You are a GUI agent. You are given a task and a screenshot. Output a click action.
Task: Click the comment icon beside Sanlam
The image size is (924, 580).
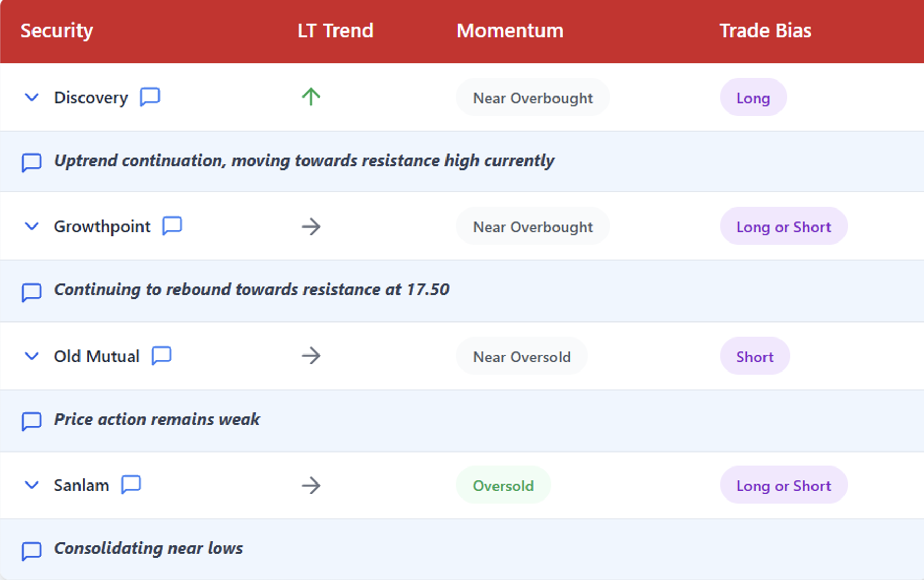point(131,485)
